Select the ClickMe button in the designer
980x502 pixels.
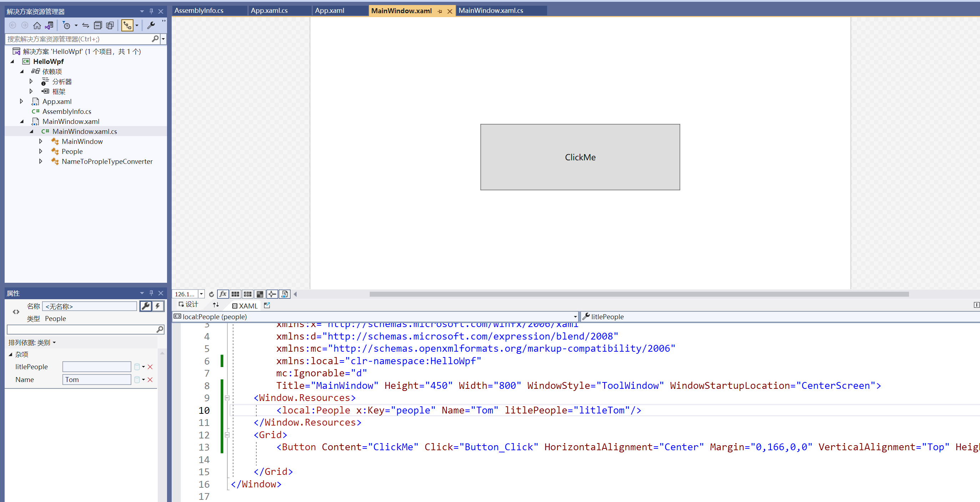pos(580,157)
